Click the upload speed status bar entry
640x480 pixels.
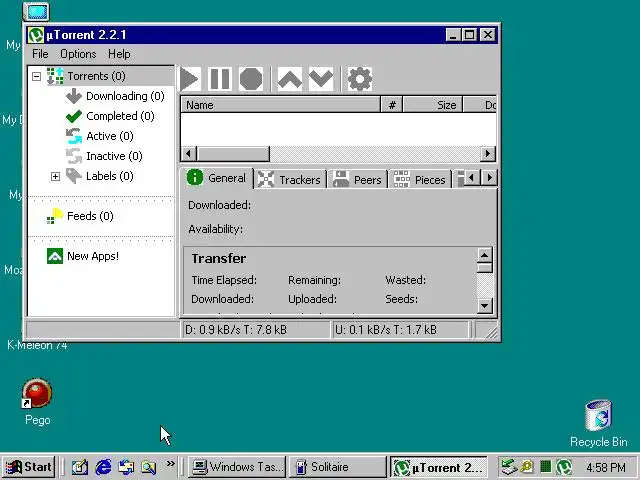point(400,330)
